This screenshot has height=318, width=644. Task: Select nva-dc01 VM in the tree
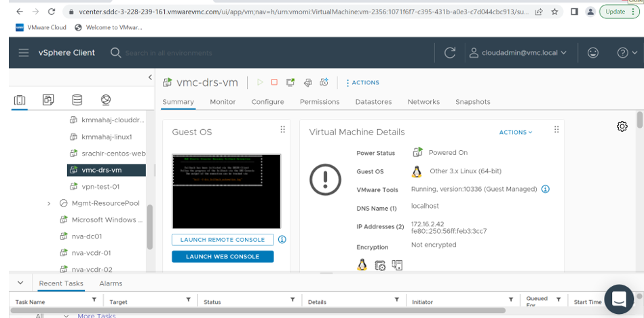coord(81,236)
